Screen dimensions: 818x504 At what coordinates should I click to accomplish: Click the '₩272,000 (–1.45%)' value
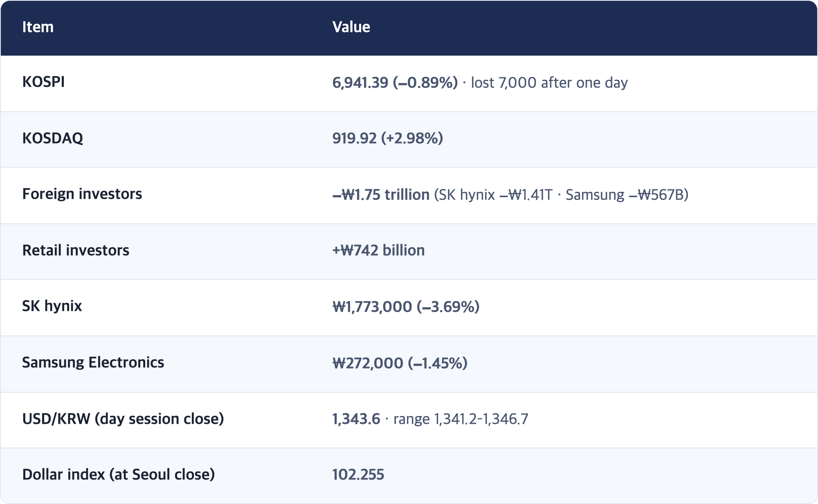400,363
